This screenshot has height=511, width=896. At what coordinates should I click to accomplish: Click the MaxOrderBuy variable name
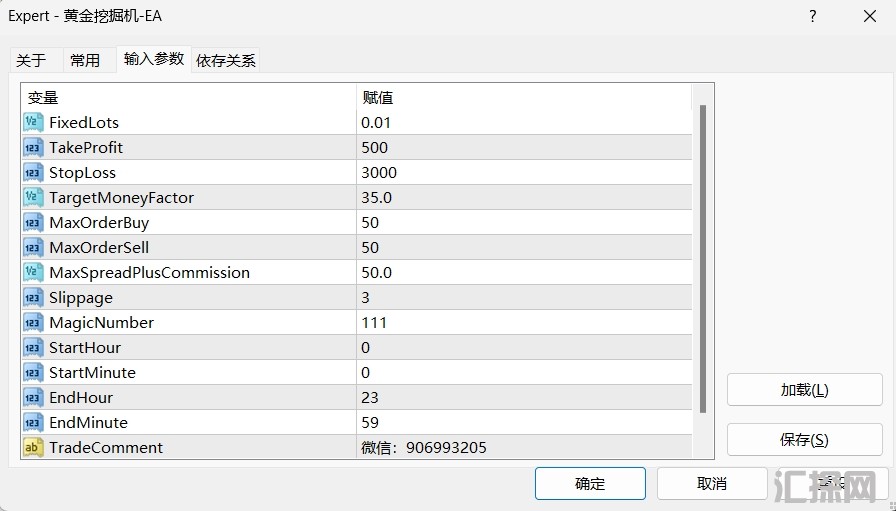99,223
